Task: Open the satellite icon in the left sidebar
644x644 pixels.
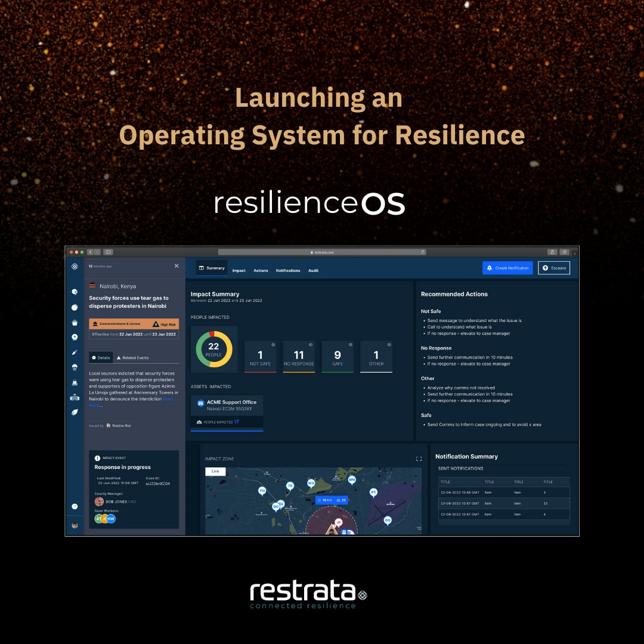Action: pos(75,352)
